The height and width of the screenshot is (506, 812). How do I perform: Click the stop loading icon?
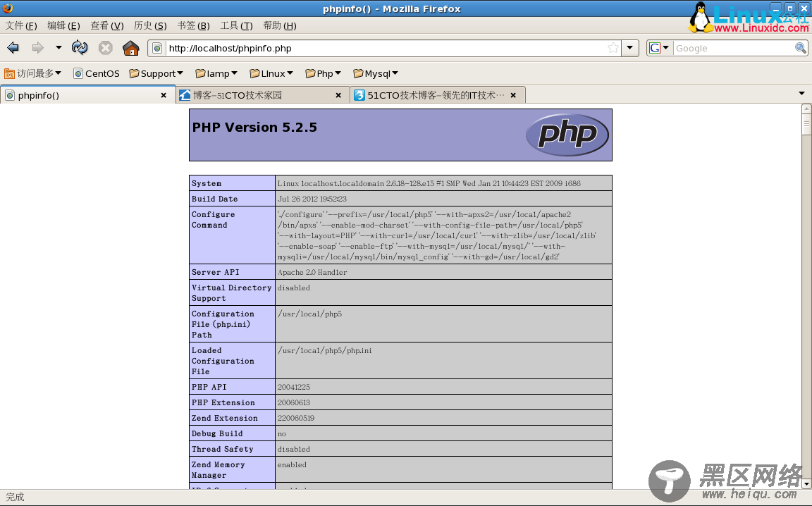point(106,48)
